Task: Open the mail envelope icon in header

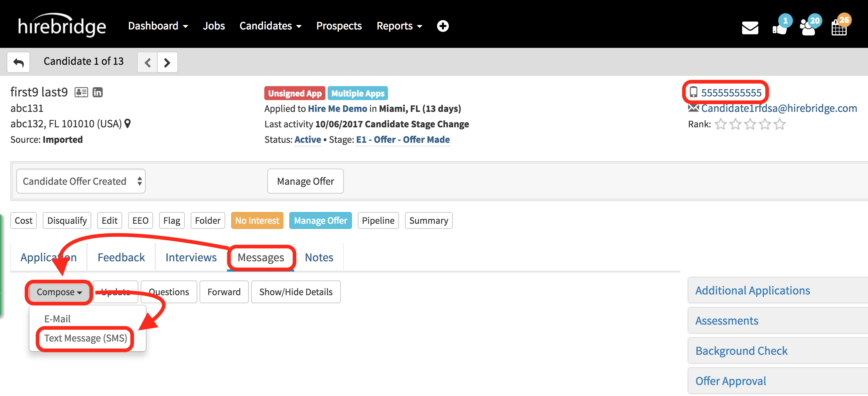Action: [x=749, y=28]
